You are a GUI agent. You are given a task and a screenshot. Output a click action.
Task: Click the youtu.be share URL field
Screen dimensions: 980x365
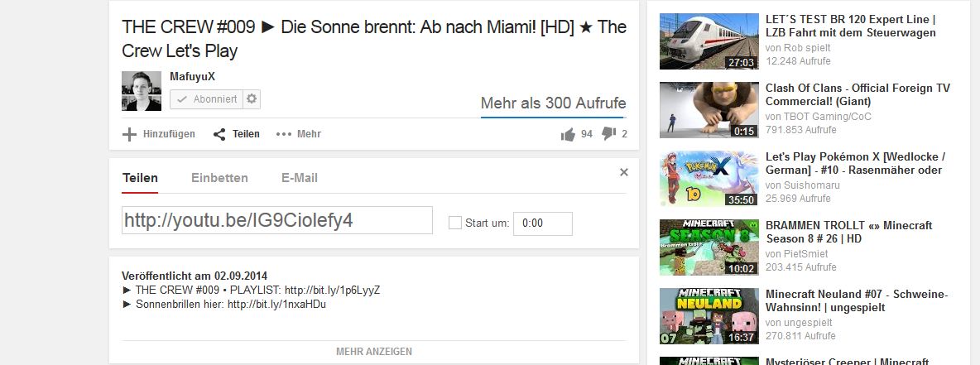click(277, 220)
